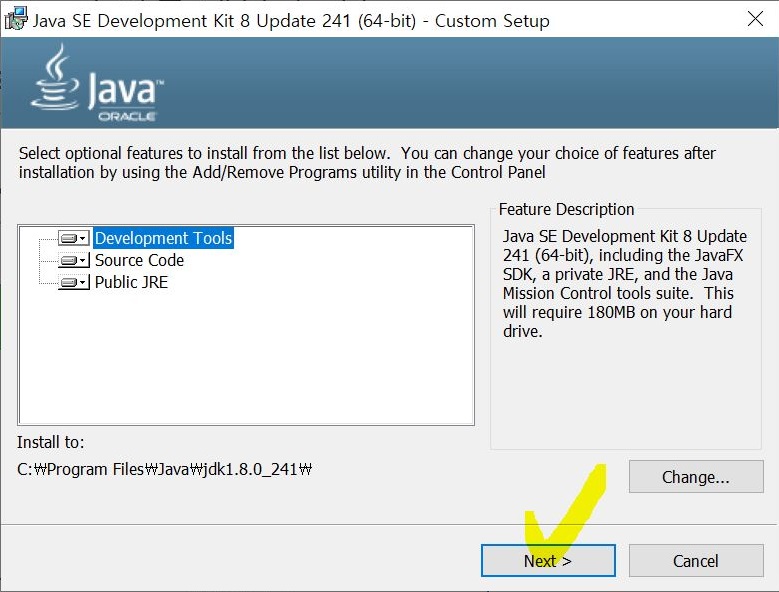
Task: Close the Custom Setup window
Action: click(x=755, y=19)
